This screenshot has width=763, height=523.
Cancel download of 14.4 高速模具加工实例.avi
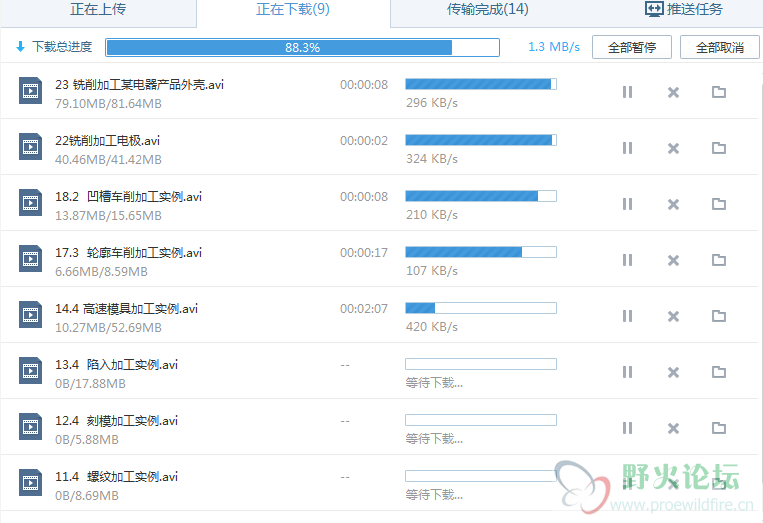click(673, 316)
